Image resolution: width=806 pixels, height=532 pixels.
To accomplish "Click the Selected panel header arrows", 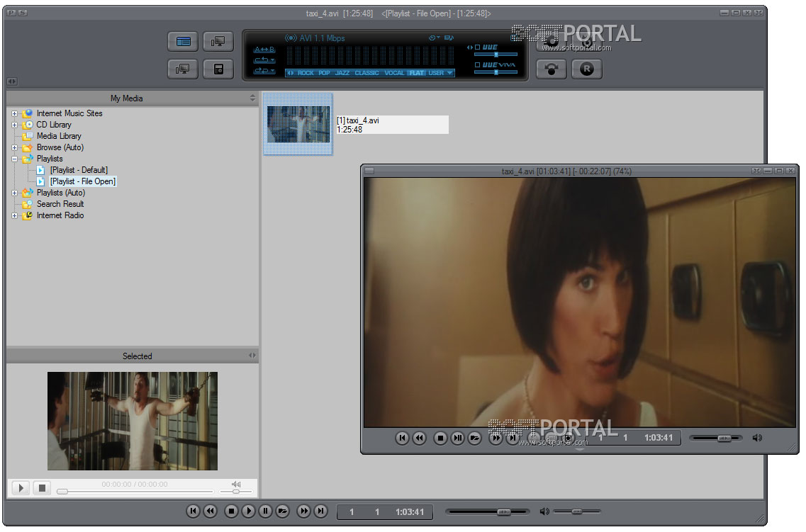I will (x=252, y=356).
